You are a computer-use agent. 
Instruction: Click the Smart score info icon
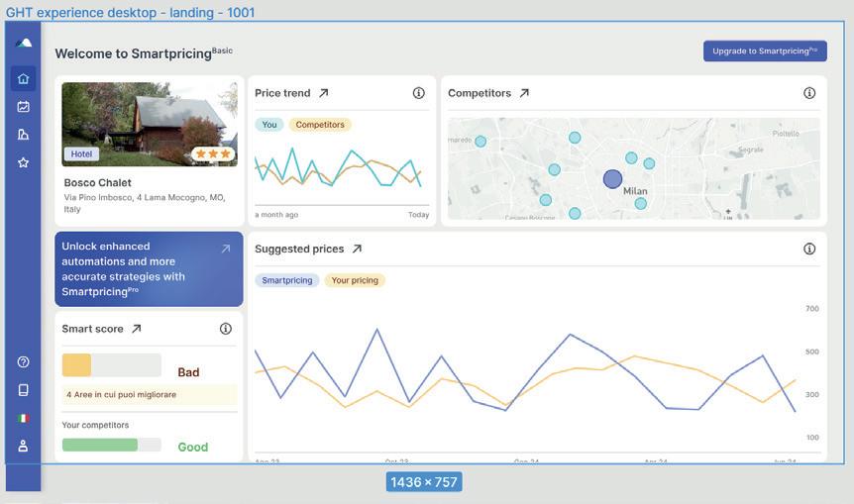click(x=226, y=329)
